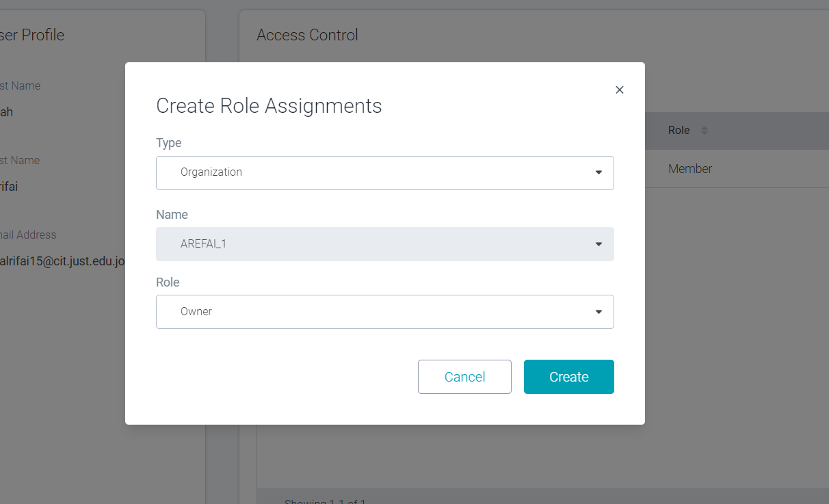829x504 pixels.
Task: Expand the Role dropdown showing Owner
Action: pos(384,312)
